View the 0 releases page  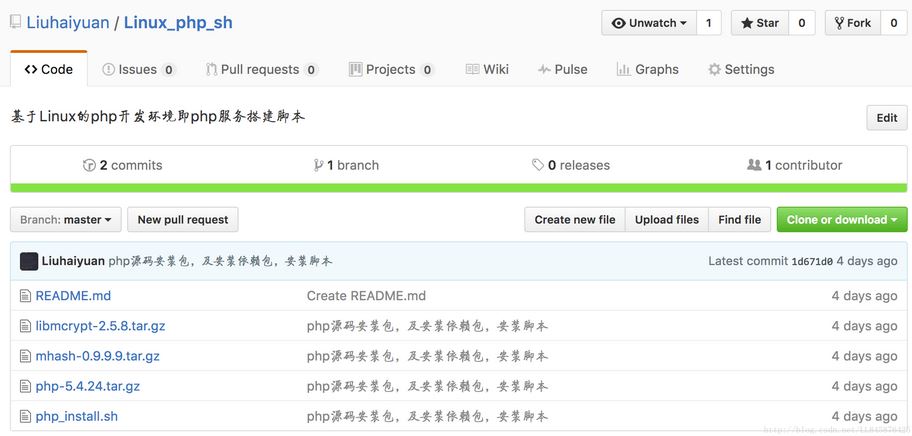pos(571,165)
